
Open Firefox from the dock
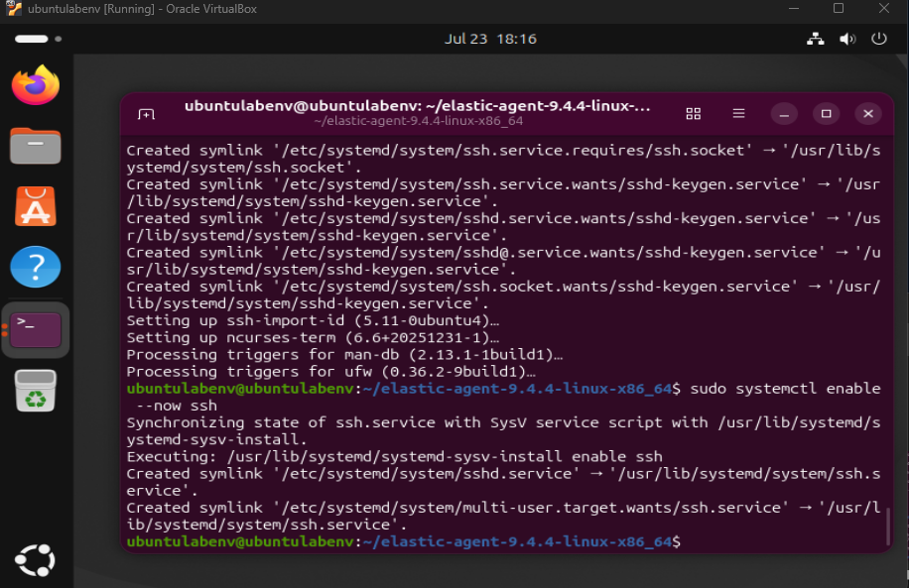point(36,85)
